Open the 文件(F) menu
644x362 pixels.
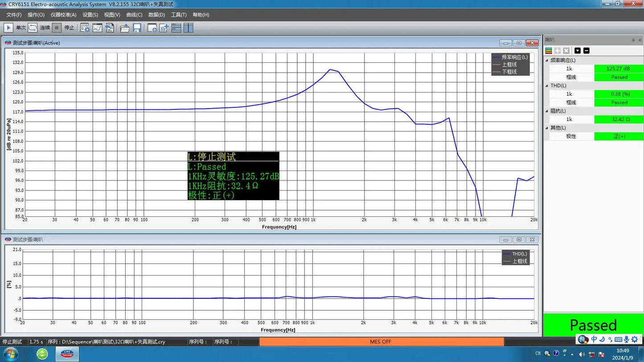tap(14, 15)
